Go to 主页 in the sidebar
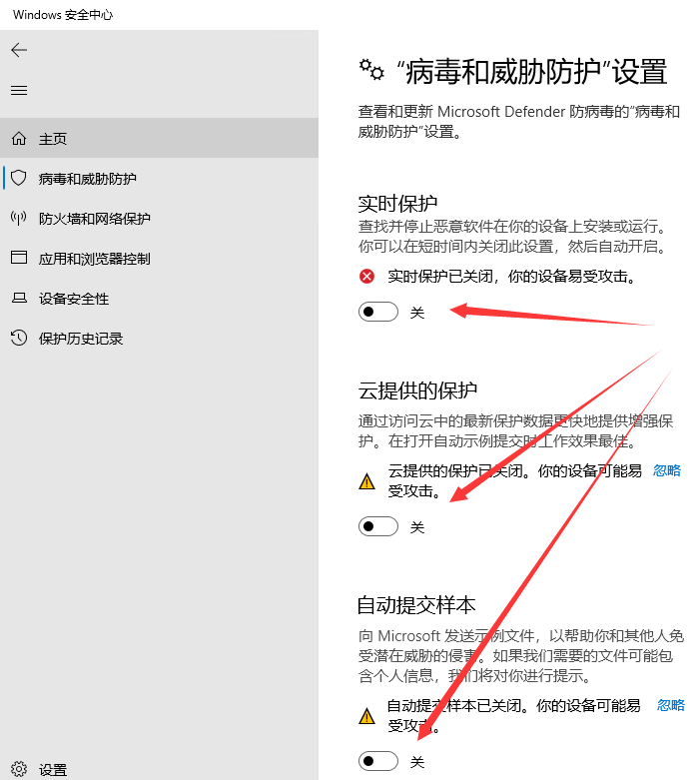 159,138
